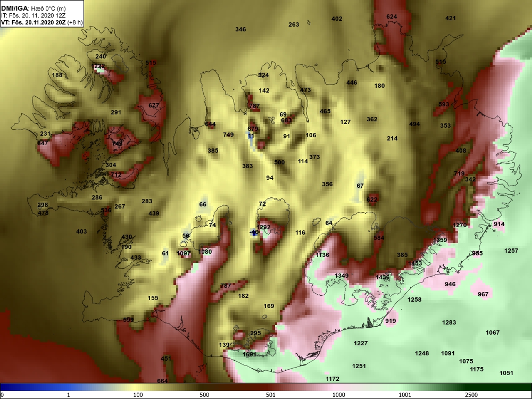Image resolution: width=532 pixels, height=399 pixels.
Task: Click the map value '712'
Action: [116, 174]
